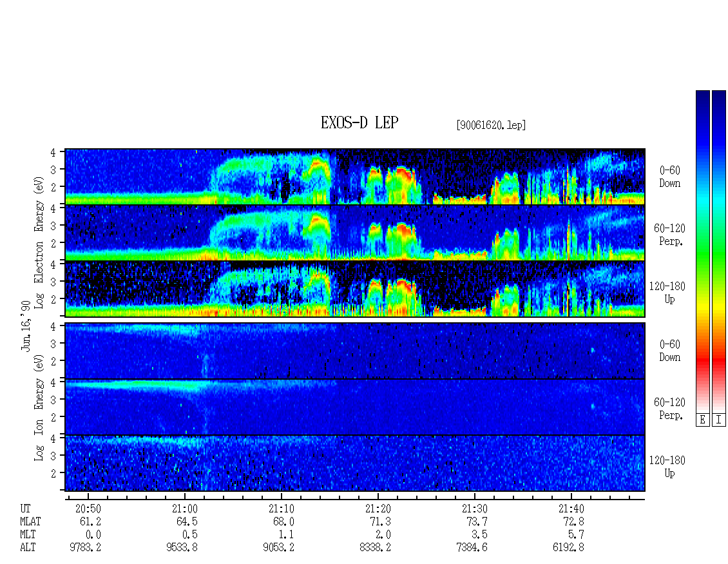Select the 21:10 UT tick label
This screenshot has width=728, height=564.
point(282,509)
